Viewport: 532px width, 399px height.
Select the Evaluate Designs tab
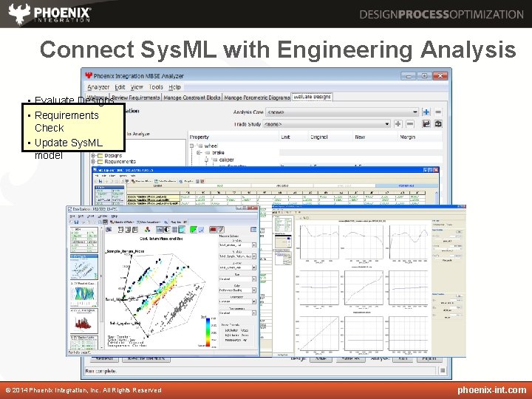312,97
